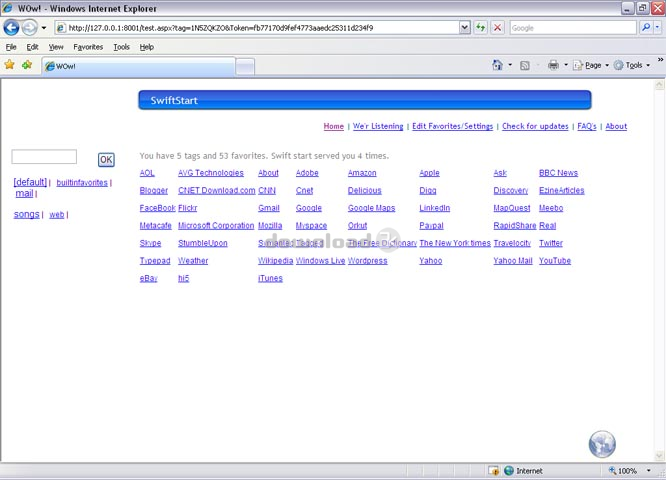666x480 pixels.
Task: Click the green Refresh icon
Action: click(x=480, y=28)
